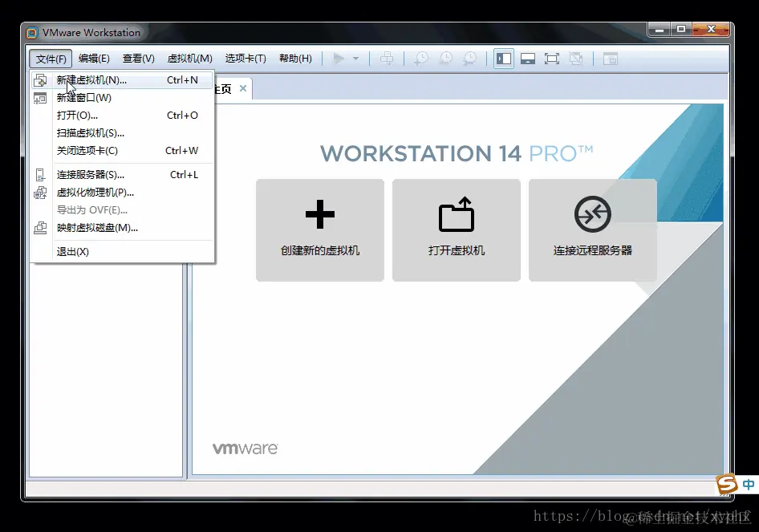
Task: Expand the power options dropdown arrow
Action: pyautogui.click(x=355, y=59)
